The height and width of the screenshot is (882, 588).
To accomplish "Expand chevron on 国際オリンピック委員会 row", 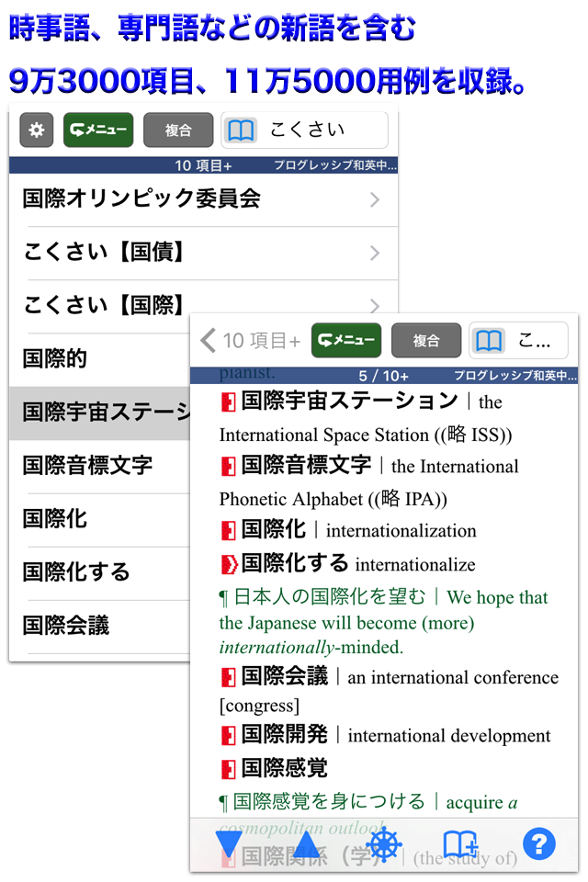I will (375, 199).
